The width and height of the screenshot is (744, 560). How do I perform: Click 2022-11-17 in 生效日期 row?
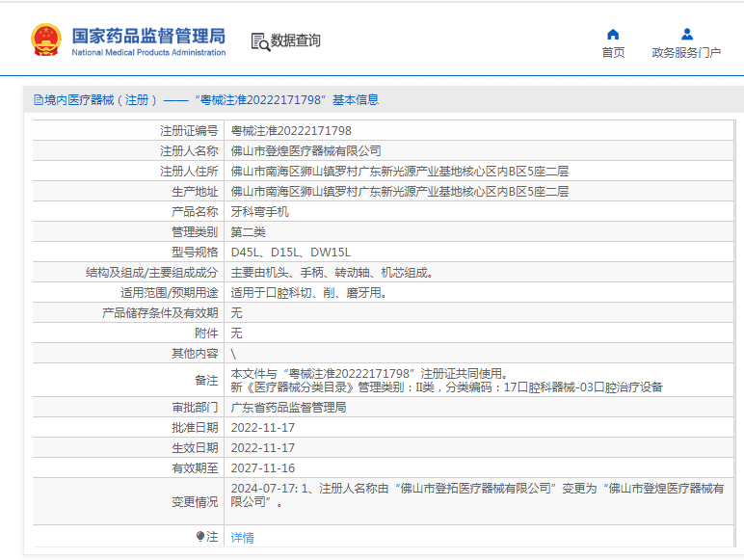[263, 448]
